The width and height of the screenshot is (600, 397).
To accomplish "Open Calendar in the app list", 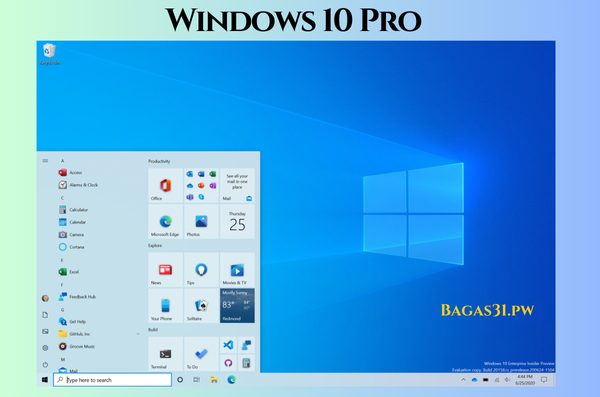I will click(x=72, y=222).
